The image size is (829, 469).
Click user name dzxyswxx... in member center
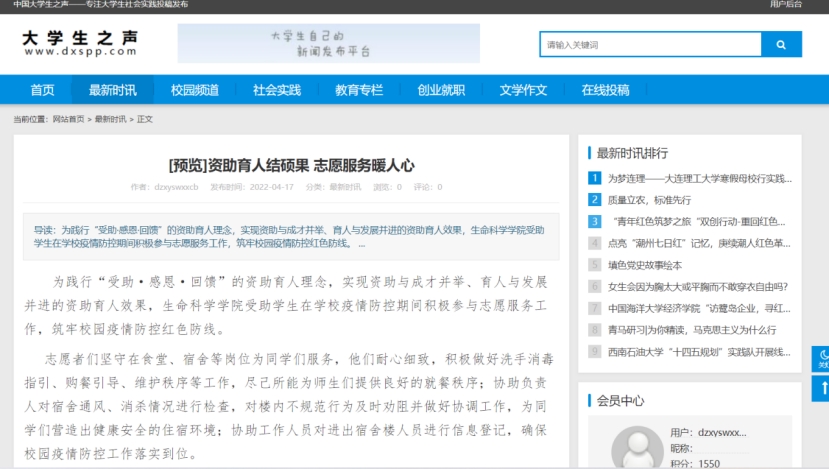722,433
